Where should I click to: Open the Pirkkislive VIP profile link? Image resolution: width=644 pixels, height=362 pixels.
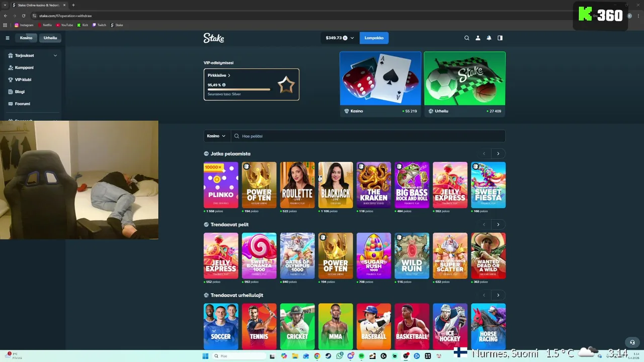219,75
